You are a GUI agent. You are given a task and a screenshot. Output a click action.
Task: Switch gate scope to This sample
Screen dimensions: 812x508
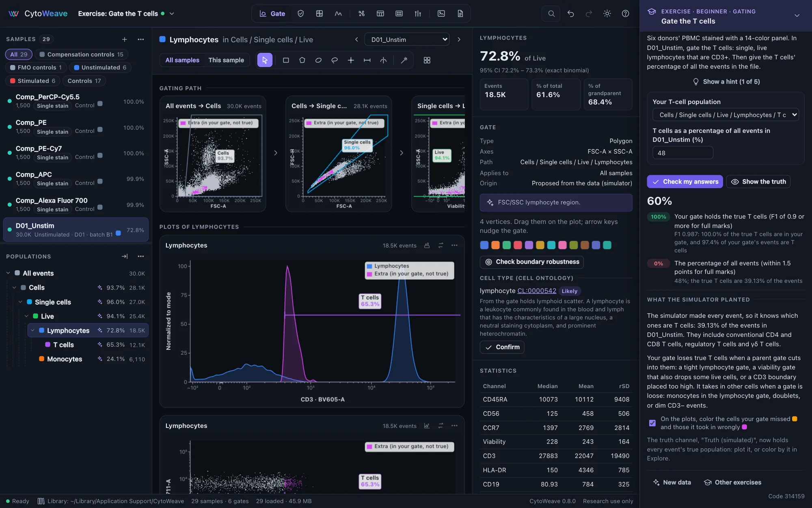pyautogui.click(x=226, y=60)
